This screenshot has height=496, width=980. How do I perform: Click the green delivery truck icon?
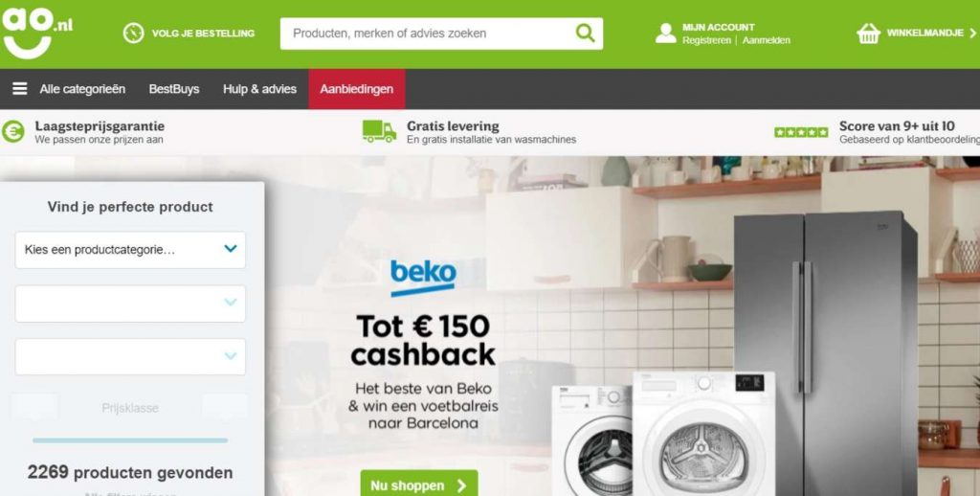click(379, 131)
